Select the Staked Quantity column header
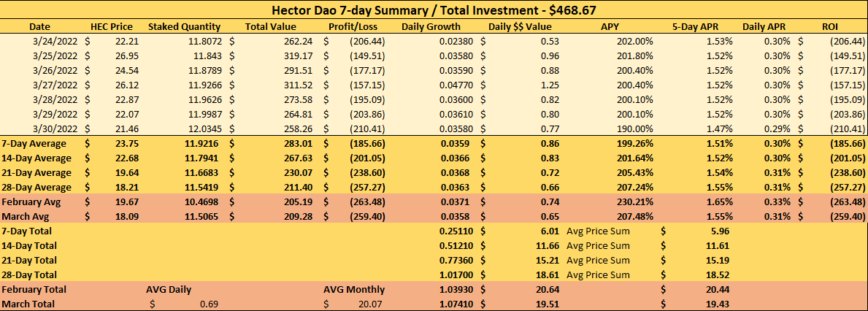The height and width of the screenshot is (311, 868). [x=185, y=26]
